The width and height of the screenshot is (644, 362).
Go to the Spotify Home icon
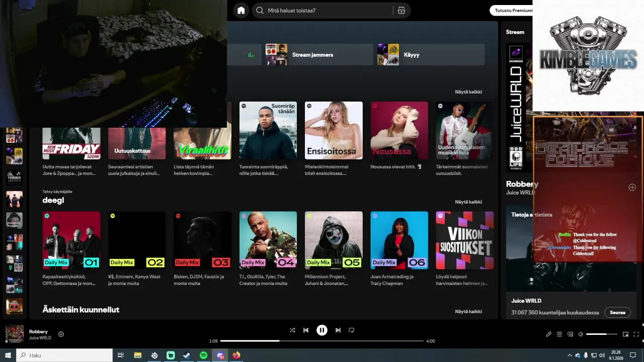[241, 11]
